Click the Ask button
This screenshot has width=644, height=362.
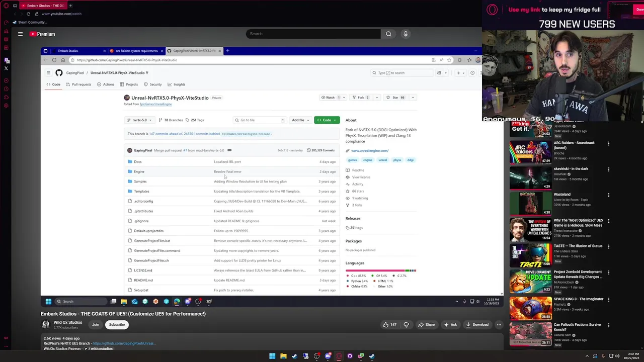click(x=450, y=325)
